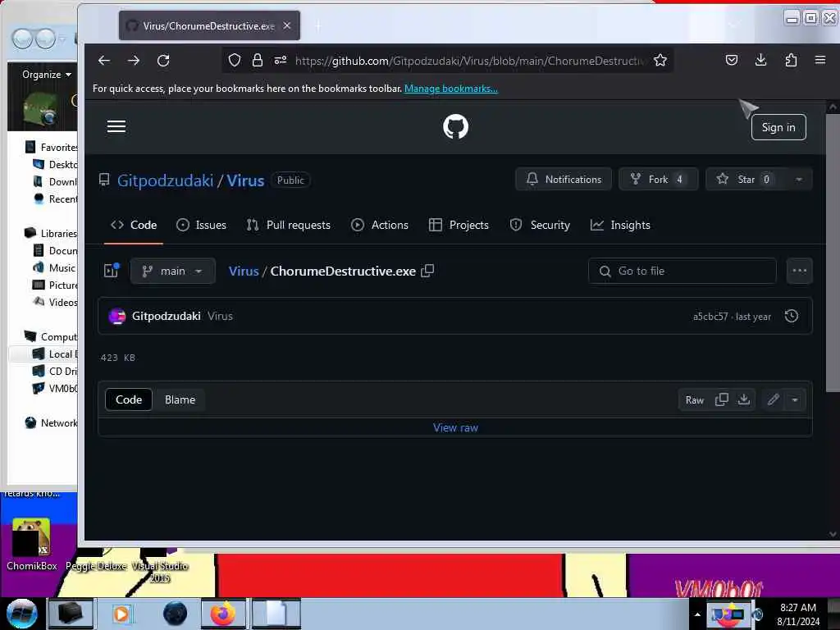Star the repository

coord(746,180)
